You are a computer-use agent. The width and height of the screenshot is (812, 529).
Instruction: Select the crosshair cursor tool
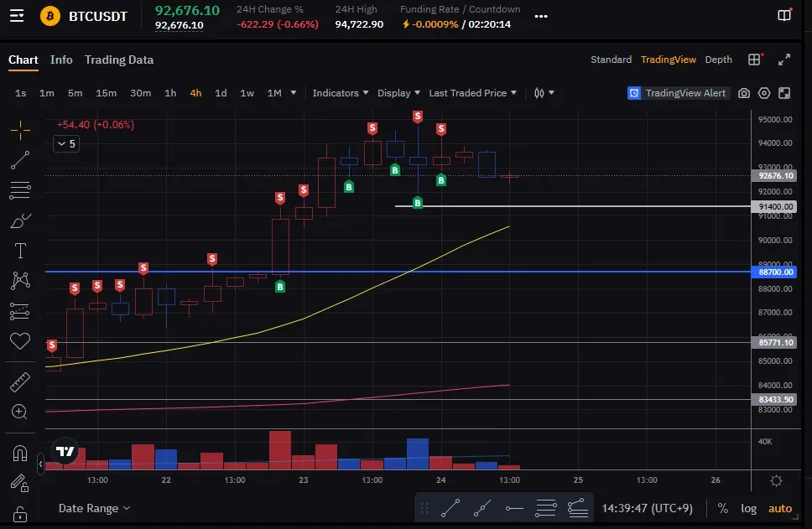(20, 129)
